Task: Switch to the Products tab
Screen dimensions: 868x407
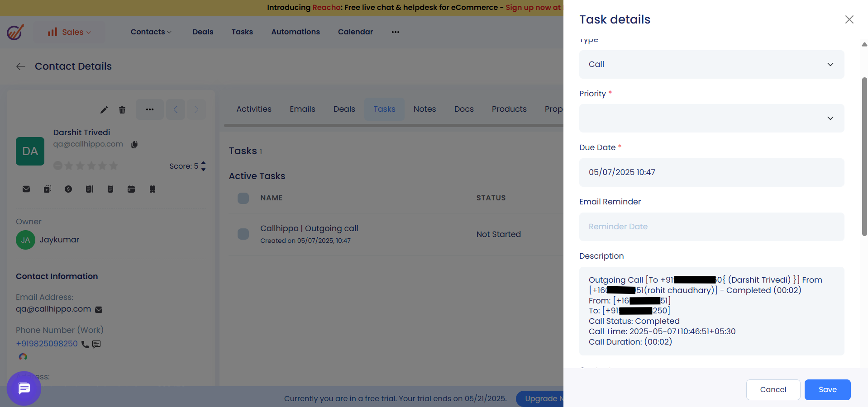Action: pyautogui.click(x=509, y=109)
